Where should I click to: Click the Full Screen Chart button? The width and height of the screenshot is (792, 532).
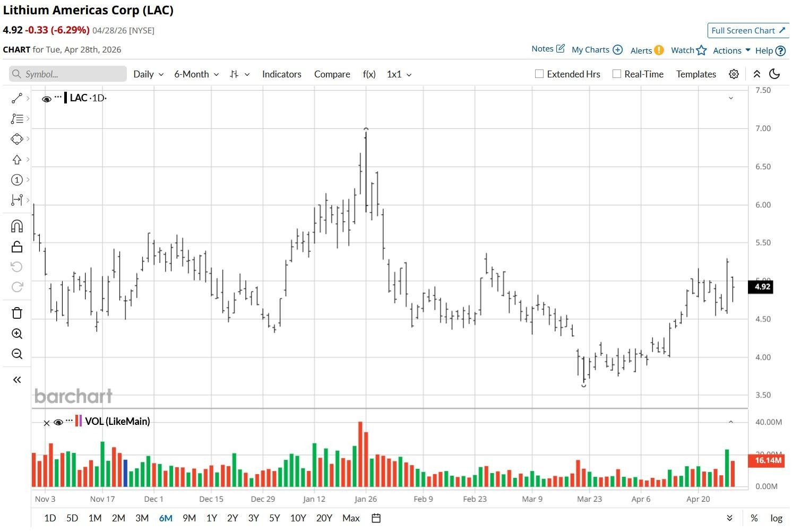point(748,31)
